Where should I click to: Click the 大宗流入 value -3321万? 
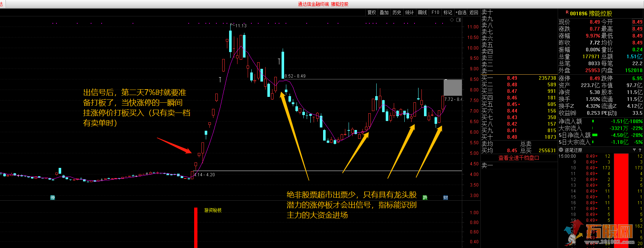[x=619, y=128]
